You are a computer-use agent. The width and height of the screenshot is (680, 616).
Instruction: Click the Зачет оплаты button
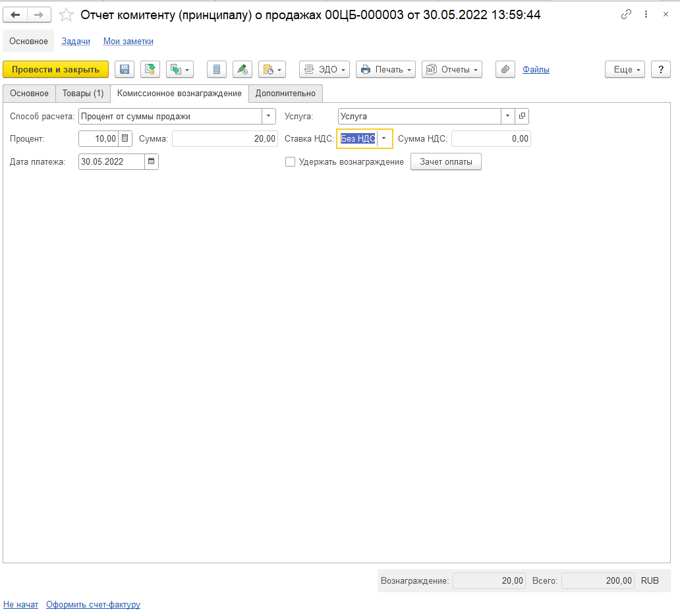[445, 161]
